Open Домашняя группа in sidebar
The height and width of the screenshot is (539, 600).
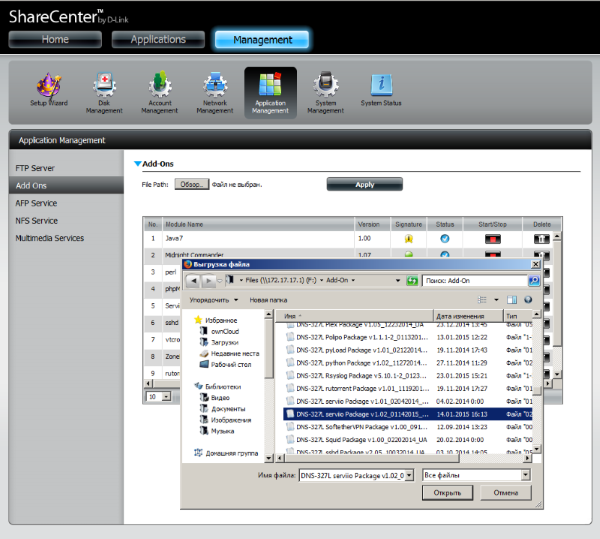point(226,453)
